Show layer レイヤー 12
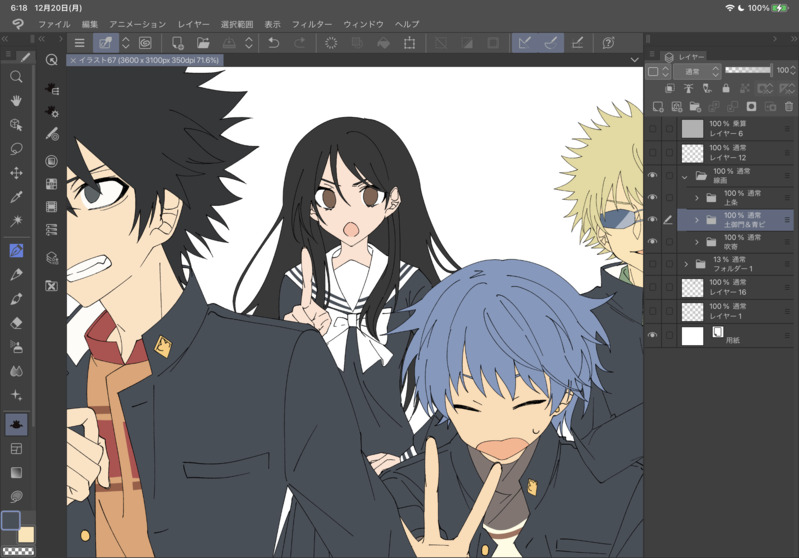Screen dimensions: 799x558 pyautogui.click(x=652, y=152)
